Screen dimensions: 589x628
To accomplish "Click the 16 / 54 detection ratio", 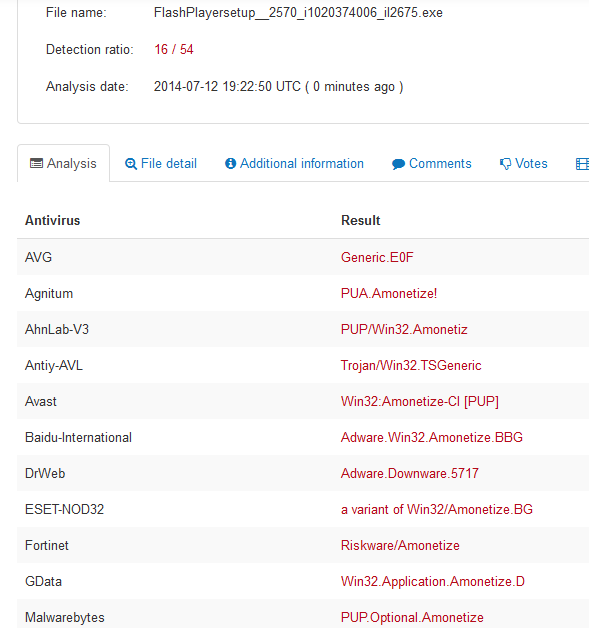I will (x=174, y=49).
